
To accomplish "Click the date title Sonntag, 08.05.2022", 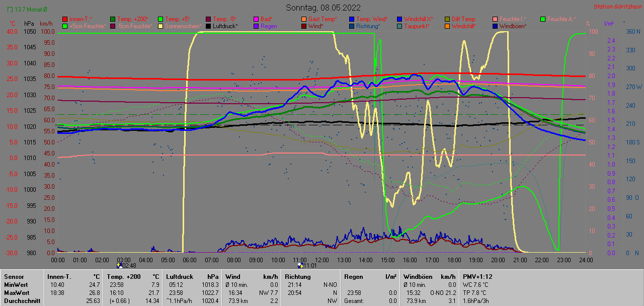I will click(323, 8).
